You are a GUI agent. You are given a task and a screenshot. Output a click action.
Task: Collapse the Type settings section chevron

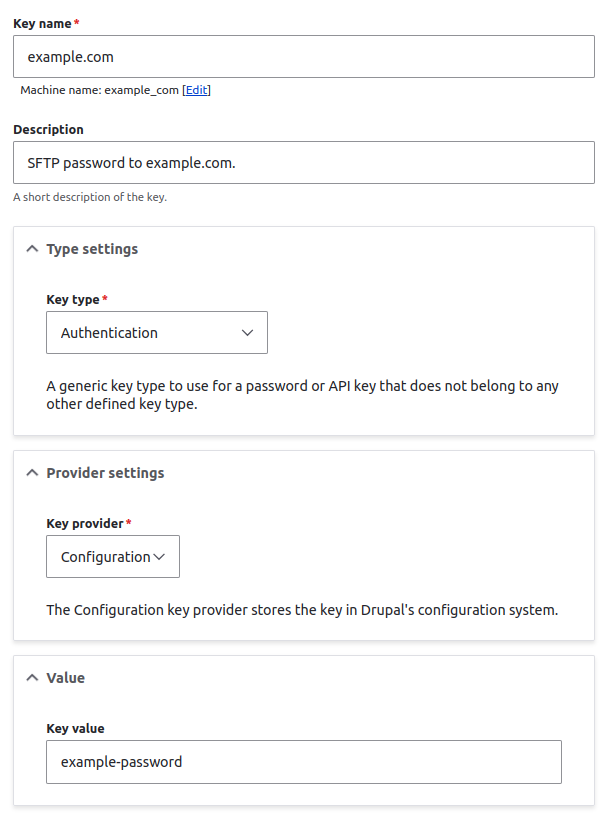tap(32, 248)
